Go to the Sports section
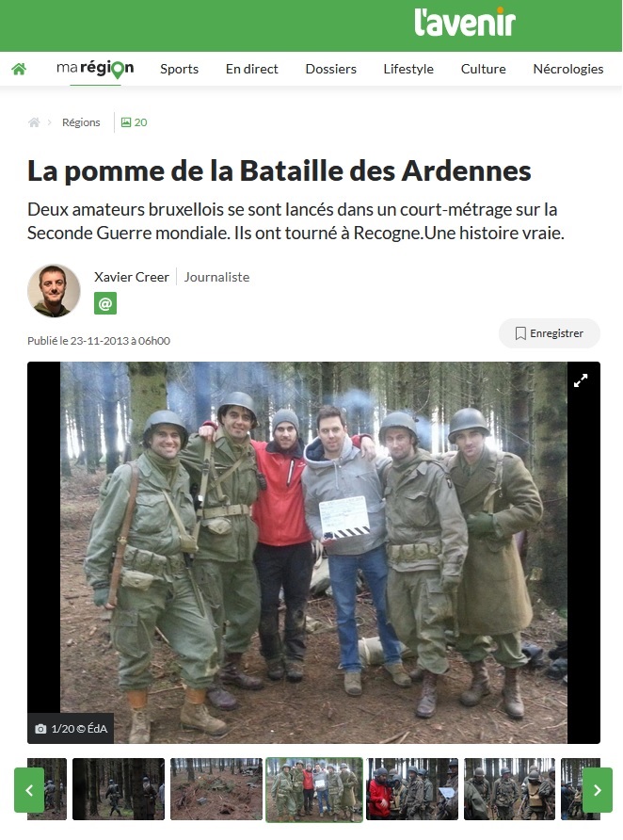The height and width of the screenshot is (840, 623). 180,69
